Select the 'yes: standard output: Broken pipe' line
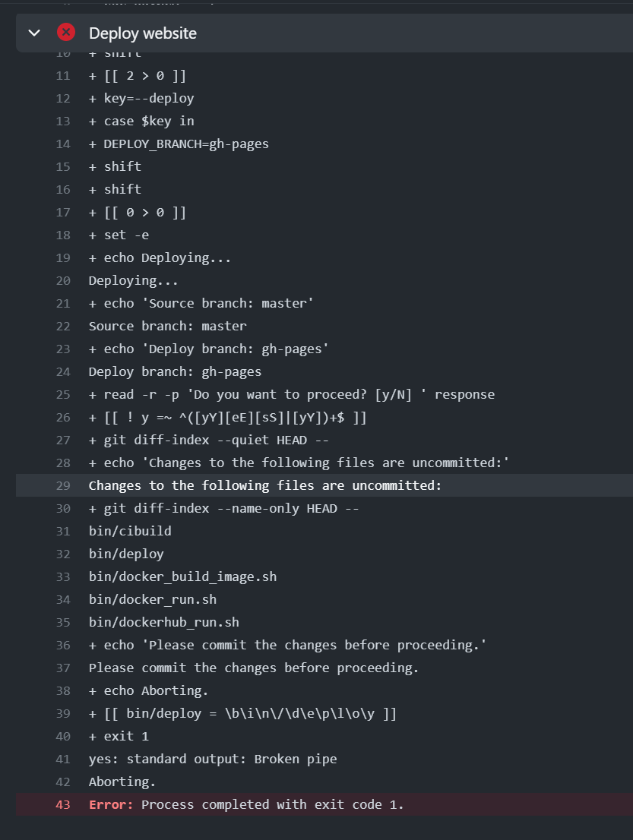The image size is (633, 840). (x=213, y=759)
